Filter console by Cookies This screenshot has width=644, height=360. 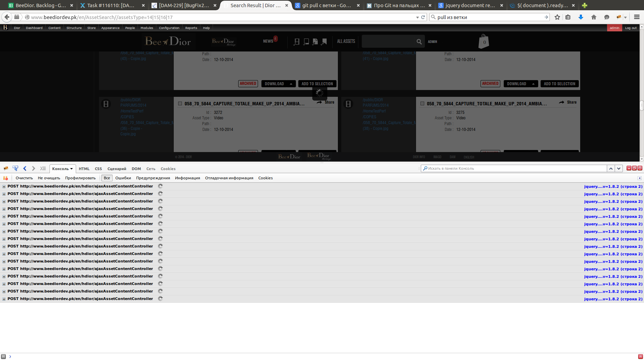[x=266, y=178]
